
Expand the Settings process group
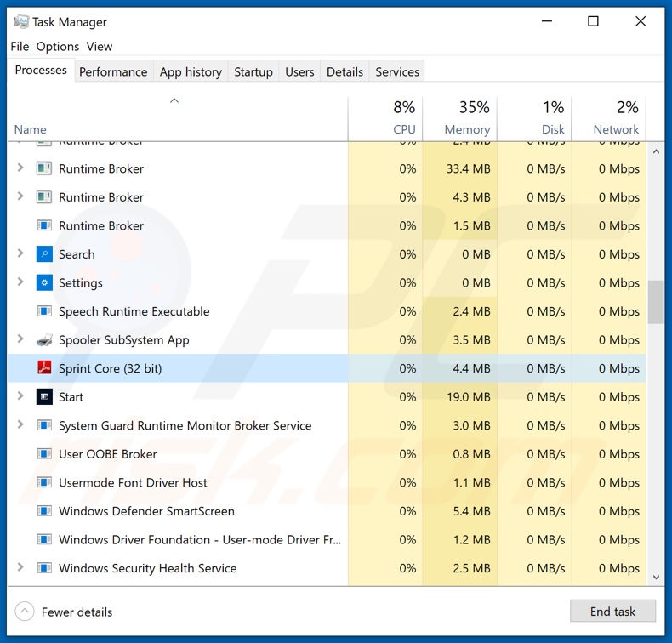tap(20, 282)
